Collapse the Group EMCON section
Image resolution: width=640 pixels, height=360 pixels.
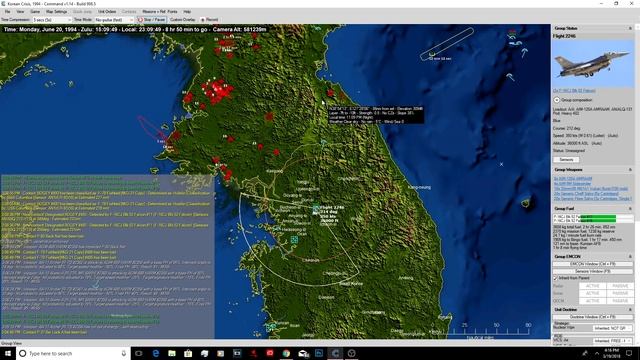point(630,256)
